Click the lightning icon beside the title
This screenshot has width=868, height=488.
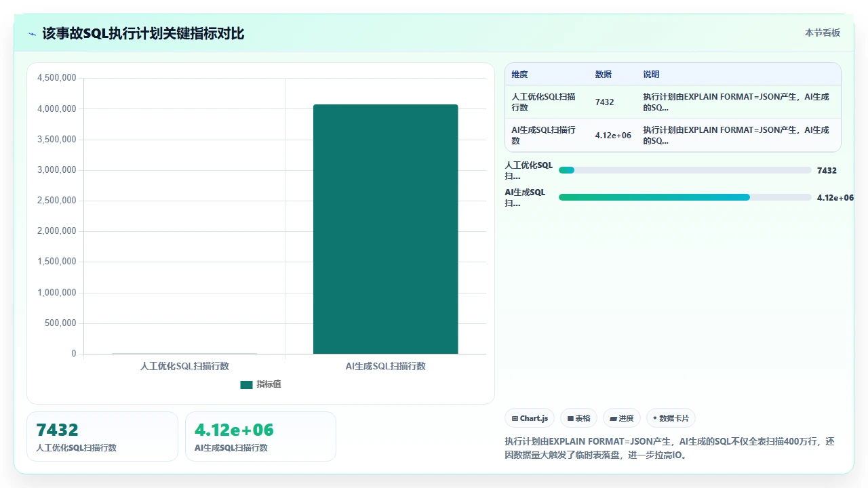pyautogui.click(x=32, y=34)
